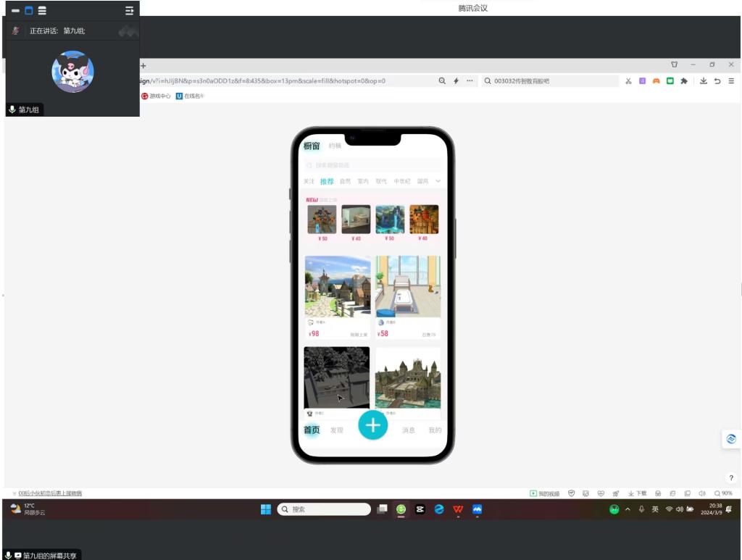Click the skin shirt icon in title bar

[x=674, y=64]
